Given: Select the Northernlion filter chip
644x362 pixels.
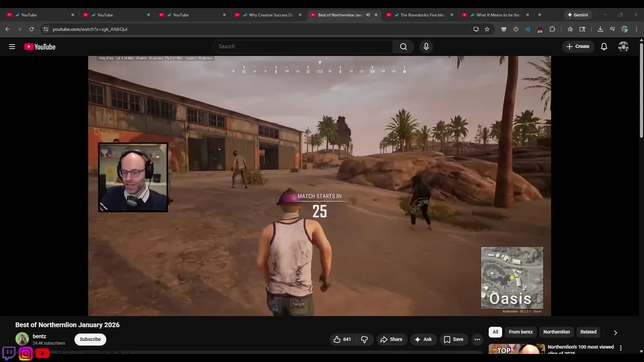Looking at the screenshot, I should (x=556, y=332).
